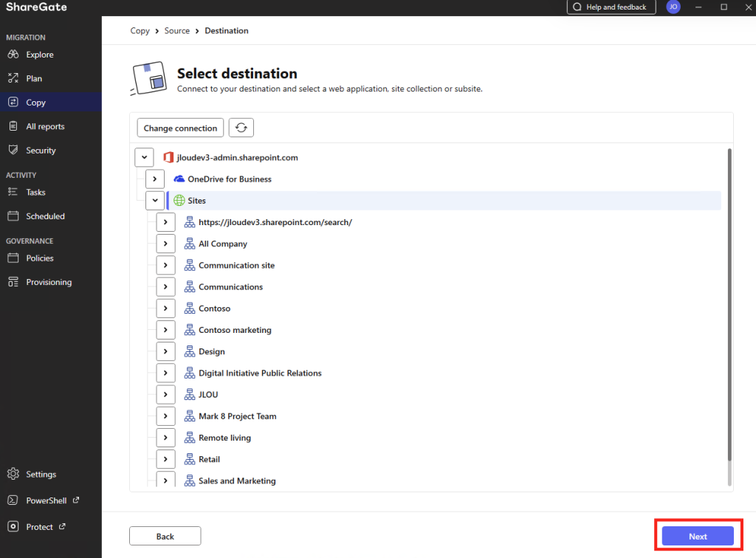Select OneDrive for Business label
The height and width of the screenshot is (558, 756).
230,179
